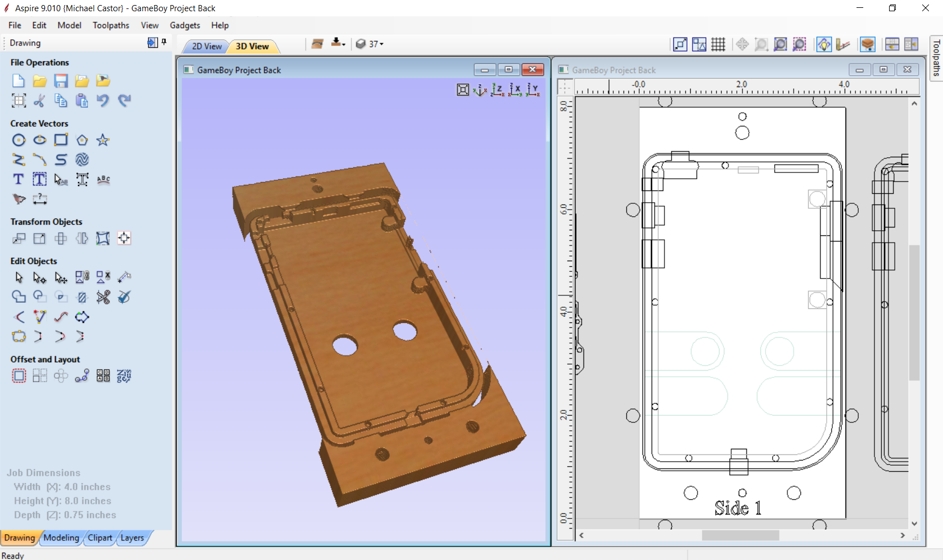Open the material download arrow dropdown

pos(338,44)
